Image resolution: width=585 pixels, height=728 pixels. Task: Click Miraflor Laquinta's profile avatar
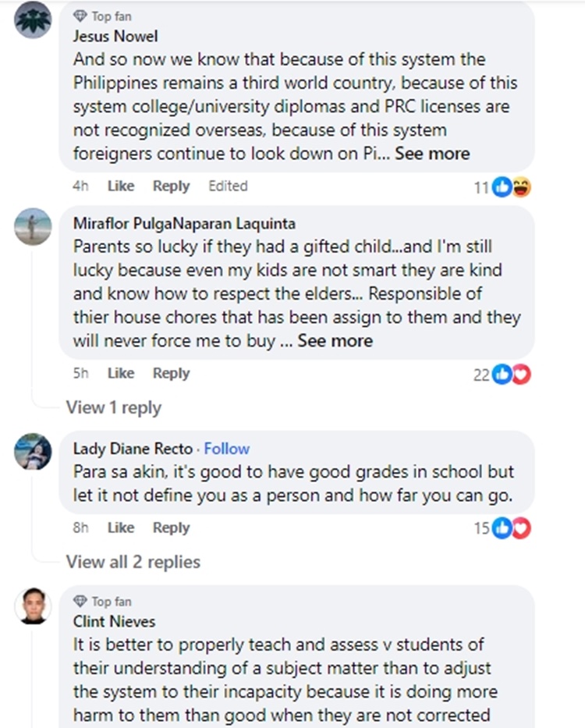(x=34, y=226)
